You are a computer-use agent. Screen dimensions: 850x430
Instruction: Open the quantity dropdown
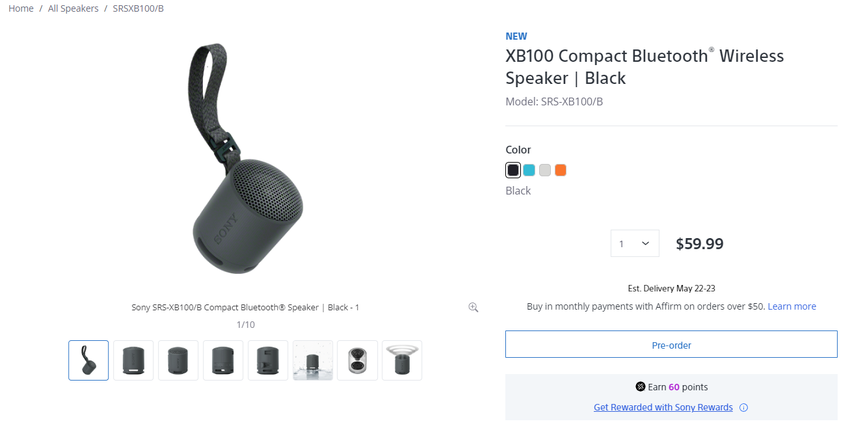634,243
